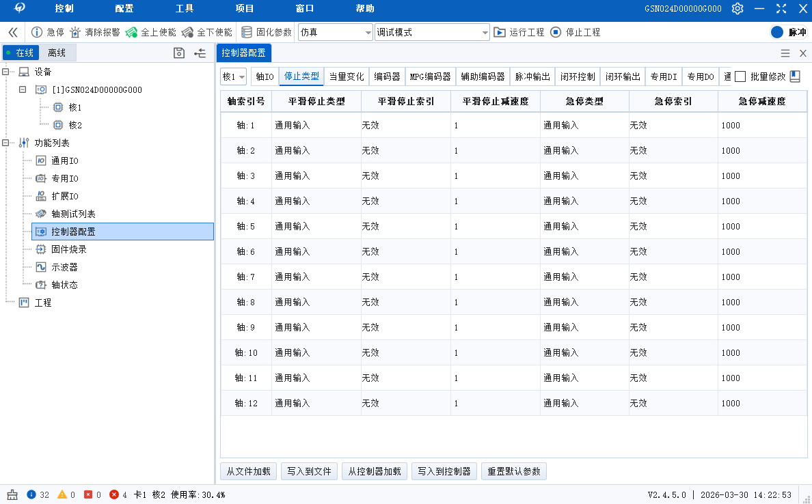Click 全上使能 enable all icon

[131, 32]
